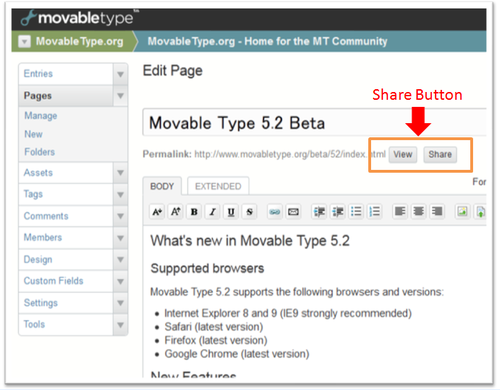Create a bulleted list
The image size is (500, 390).
point(356,212)
